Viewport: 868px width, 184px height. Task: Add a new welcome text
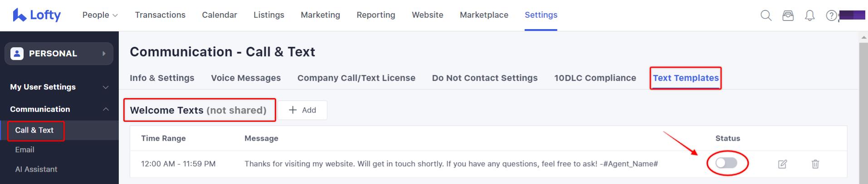(x=302, y=110)
